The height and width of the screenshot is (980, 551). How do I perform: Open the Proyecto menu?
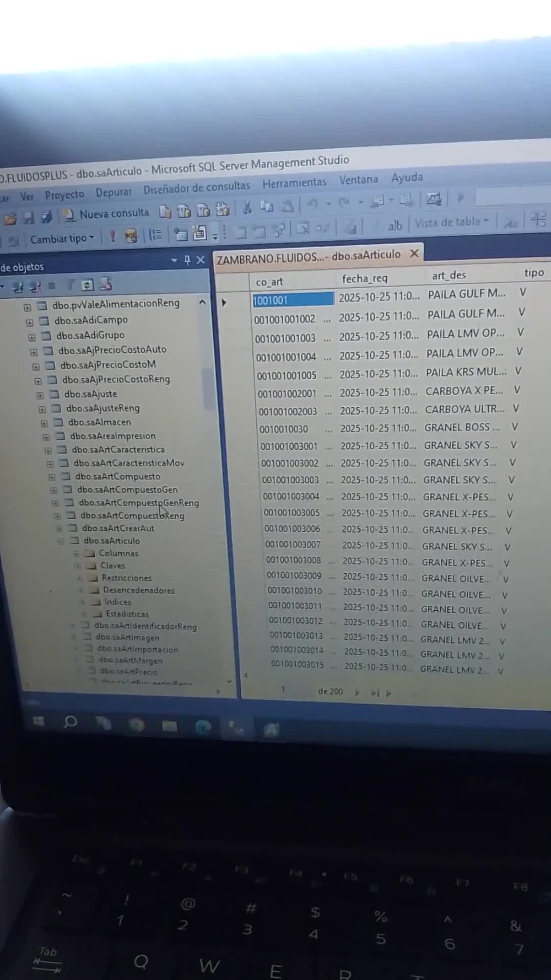point(64,195)
